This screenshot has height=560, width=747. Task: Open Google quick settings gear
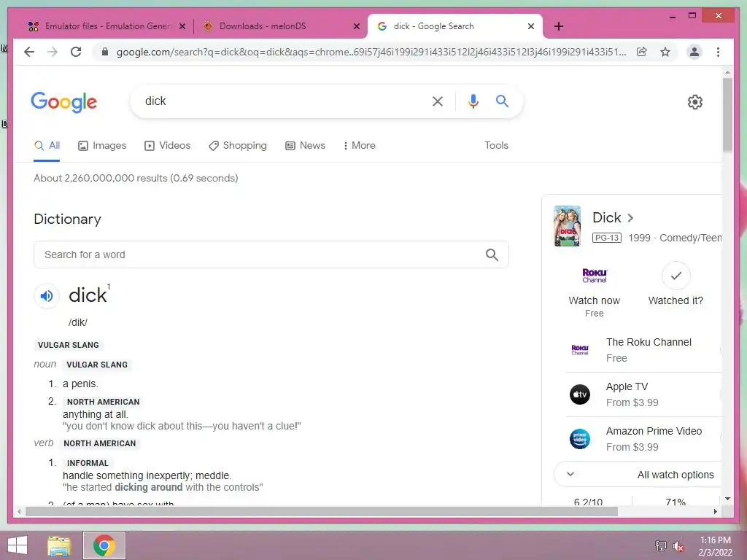click(694, 101)
